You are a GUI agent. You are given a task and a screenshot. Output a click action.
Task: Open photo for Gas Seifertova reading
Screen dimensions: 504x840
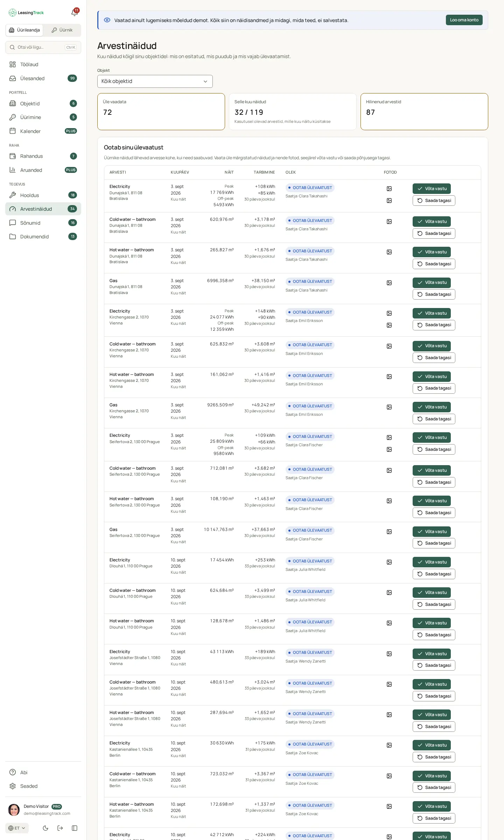[389, 532]
